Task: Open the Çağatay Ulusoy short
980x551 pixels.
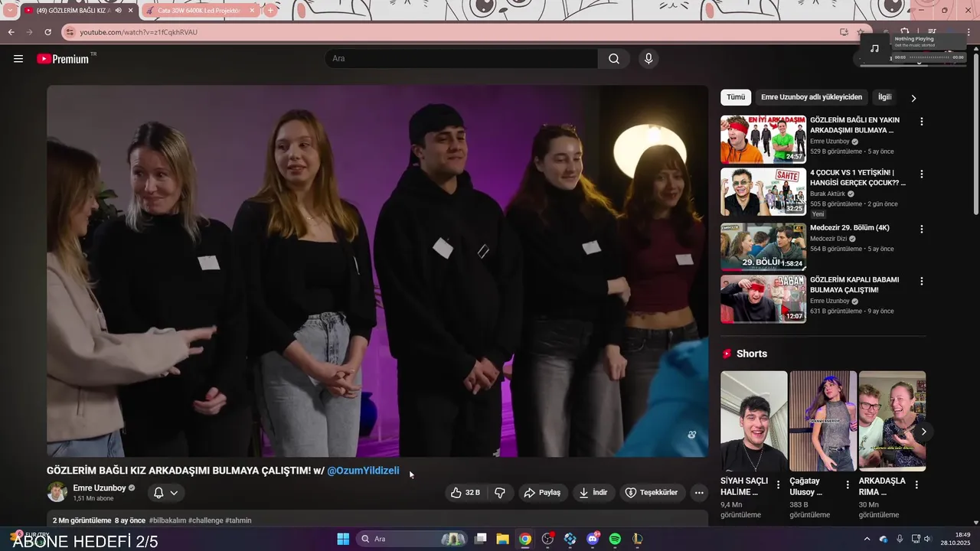Action: [823, 421]
